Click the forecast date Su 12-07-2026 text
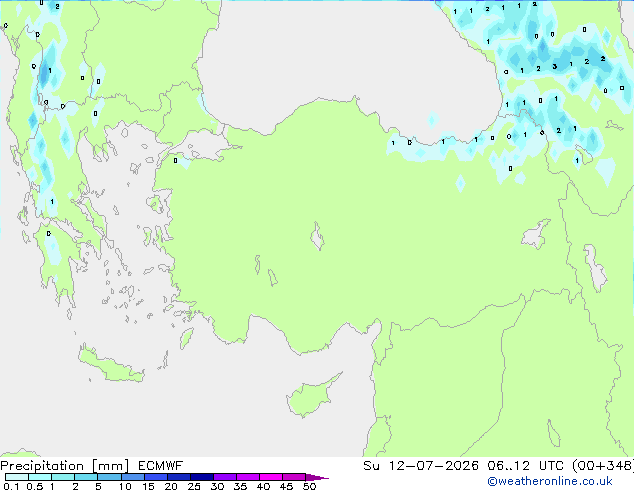Screen dimensions: 634x490 421,466
